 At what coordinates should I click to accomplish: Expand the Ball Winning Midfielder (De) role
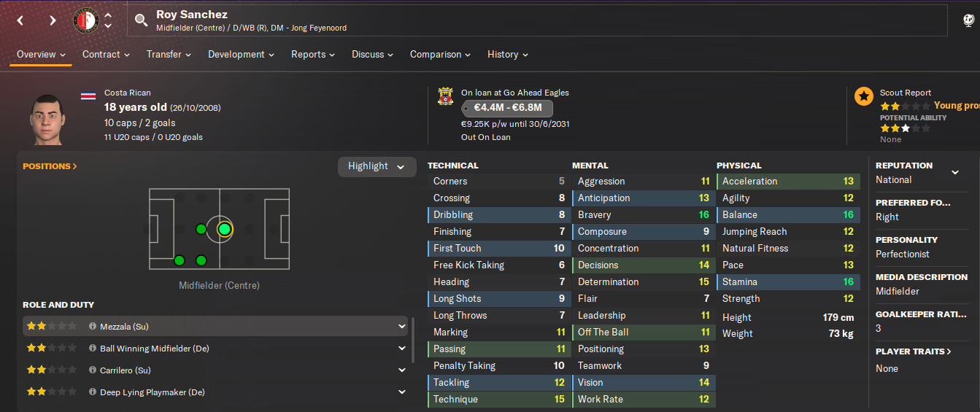[402, 349]
